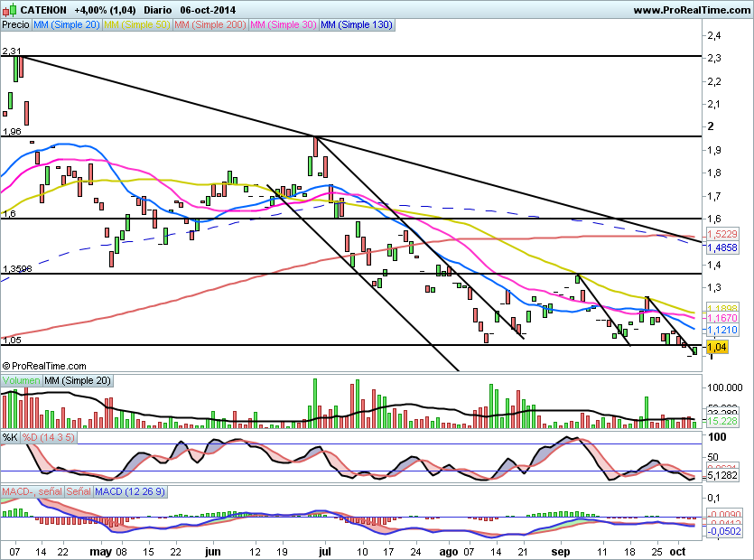This screenshot has height=560, width=754.
Task: Select the yellow MM (Simple 50) label
Action: (137, 25)
